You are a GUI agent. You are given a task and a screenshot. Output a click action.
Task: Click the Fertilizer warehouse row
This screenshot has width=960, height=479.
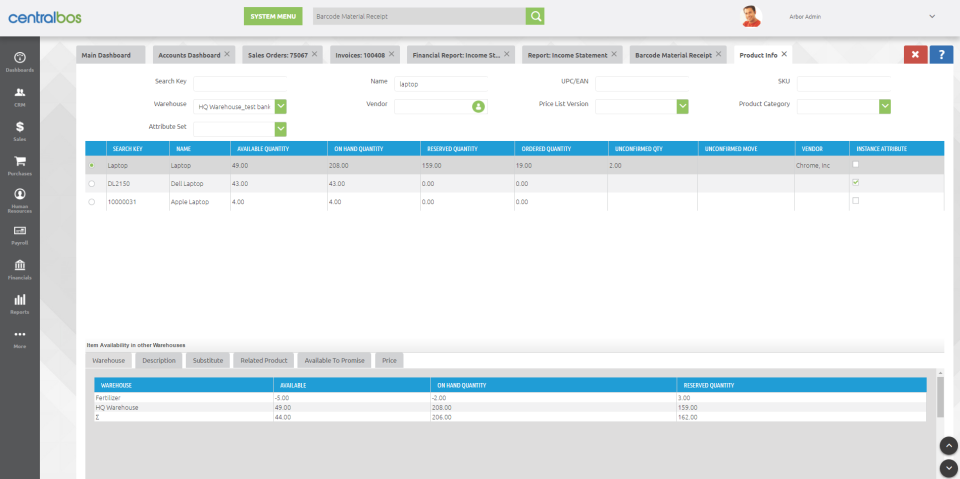click(x=510, y=398)
